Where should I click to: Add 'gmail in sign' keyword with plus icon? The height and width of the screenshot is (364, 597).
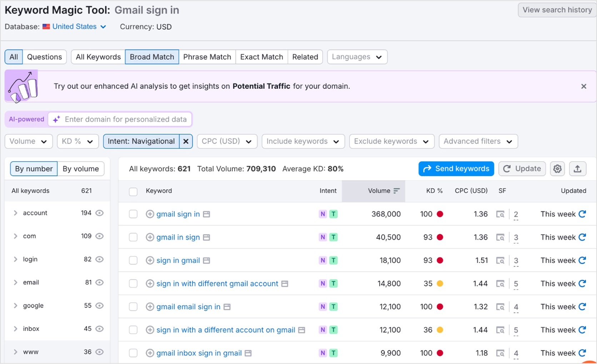pos(150,237)
